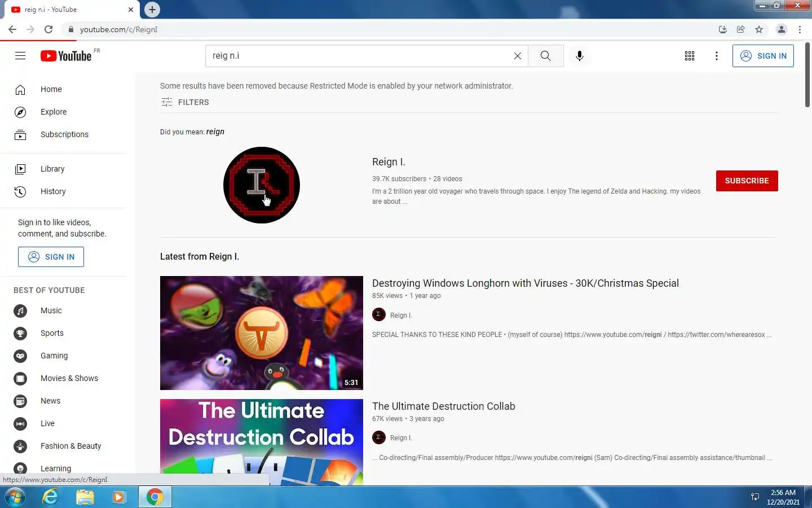
Task: Share this page icon
Action: pyautogui.click(x=741, y=29)
